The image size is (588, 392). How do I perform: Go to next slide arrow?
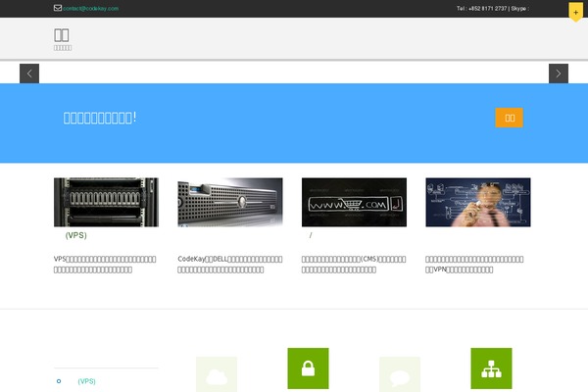tap(559, 73)
